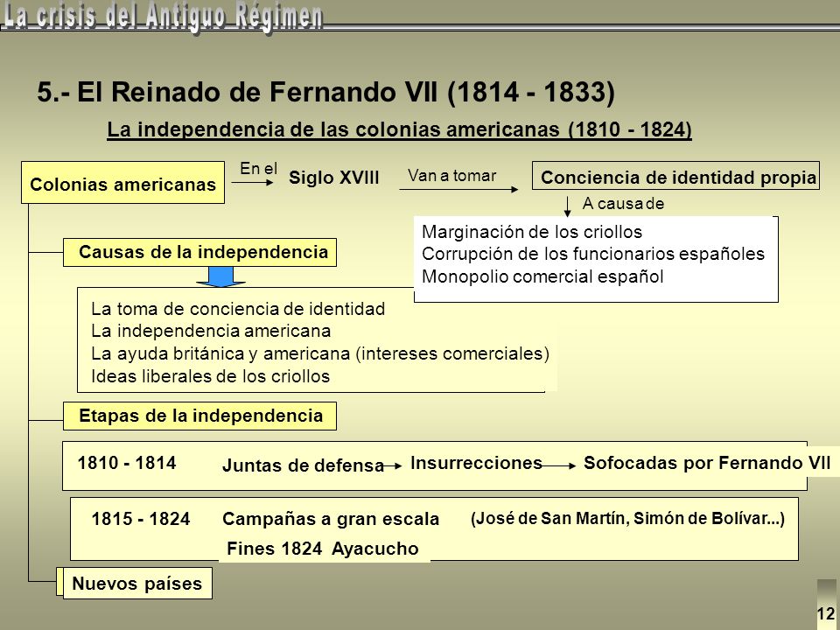Click the header 'La crisis del Antiguo Régimen'
Viewport: 840px width, 630px height.
[163, 17]
